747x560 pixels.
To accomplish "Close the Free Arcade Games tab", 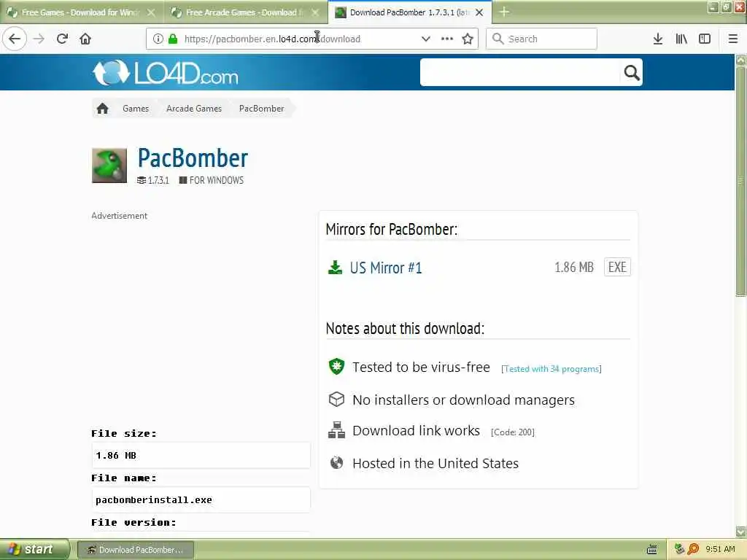I will tap(315, 12).
